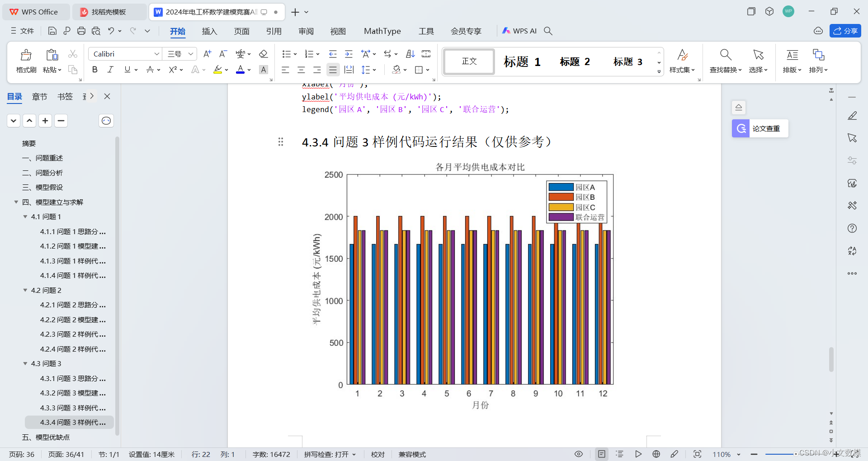Image resolution: width=868 pixels, height=461 pixels.
Task: Click the Increase Indent icon
Action: (x=349, y=54)
